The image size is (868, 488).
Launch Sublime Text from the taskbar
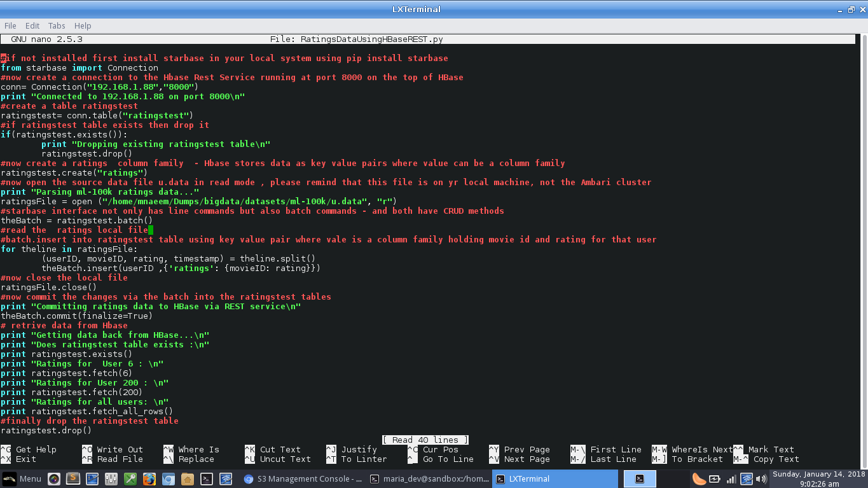[x=73, y=478]
